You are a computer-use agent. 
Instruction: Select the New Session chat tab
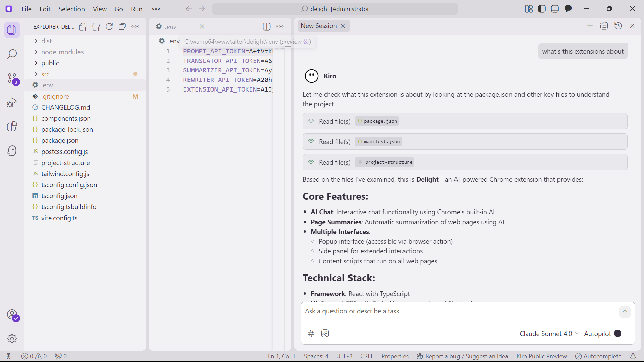coord(319,26)
